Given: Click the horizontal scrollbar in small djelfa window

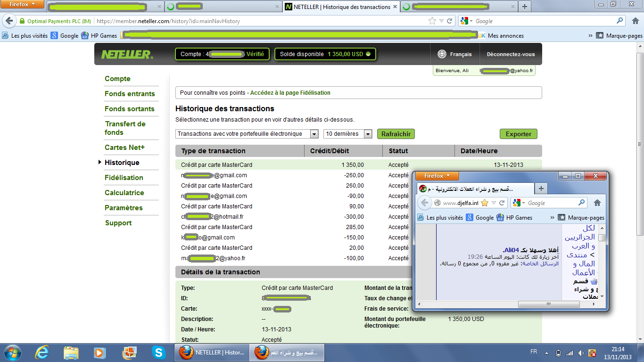Looking at the screenshot, I should click(549, 304).
